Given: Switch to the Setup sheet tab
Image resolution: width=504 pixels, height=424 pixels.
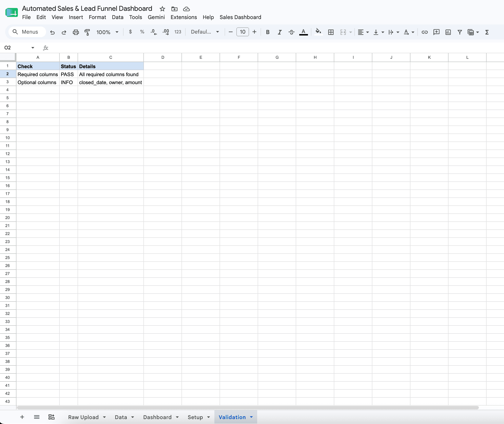Looking at the screenshot, I should (195, 417).
